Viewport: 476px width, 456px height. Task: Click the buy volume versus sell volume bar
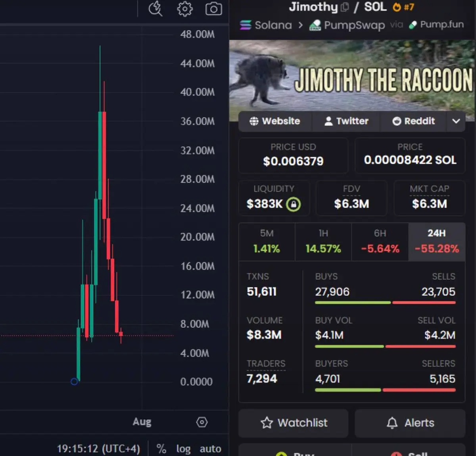385,346
